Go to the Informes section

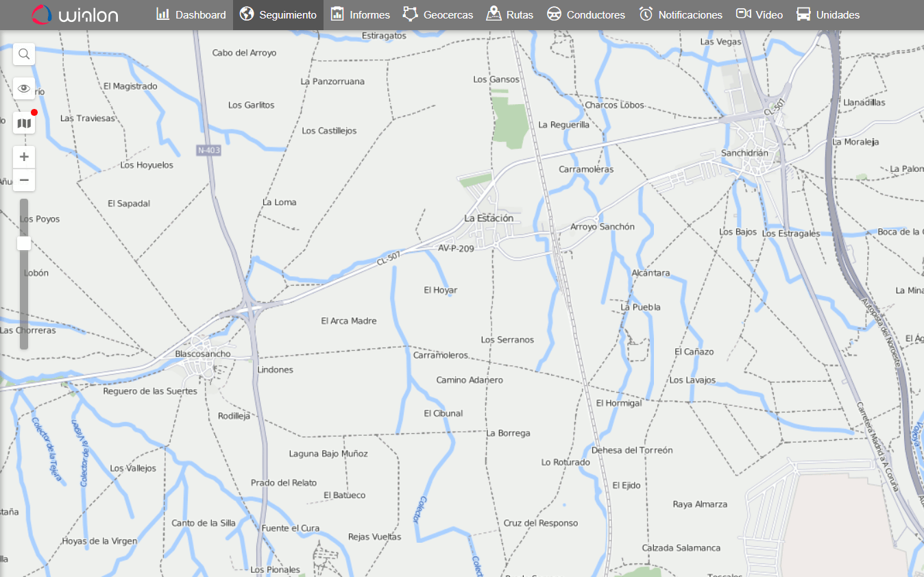pos(360,14)
